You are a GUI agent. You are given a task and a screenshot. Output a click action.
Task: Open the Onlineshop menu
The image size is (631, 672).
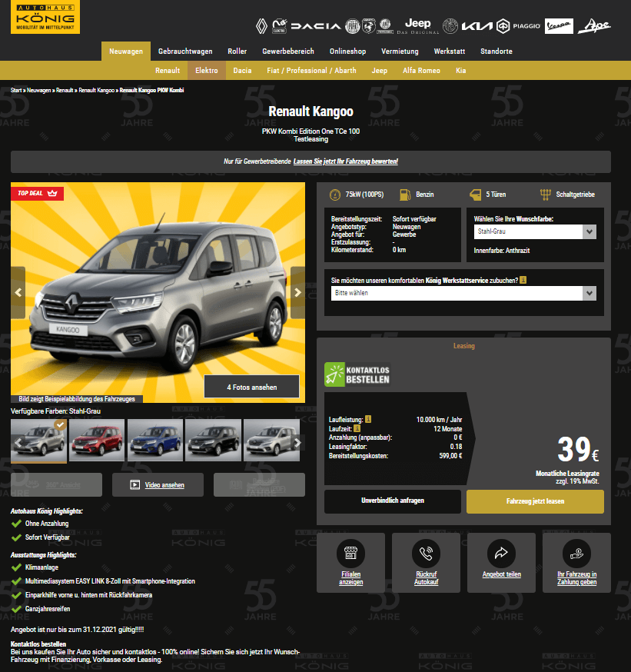(x=347, y=51)
